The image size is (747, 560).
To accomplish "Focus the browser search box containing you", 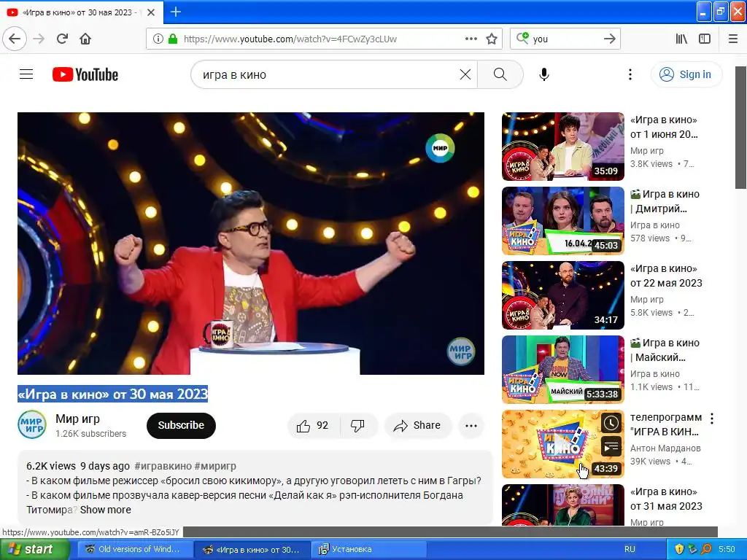I will click(x=565, y=39).
